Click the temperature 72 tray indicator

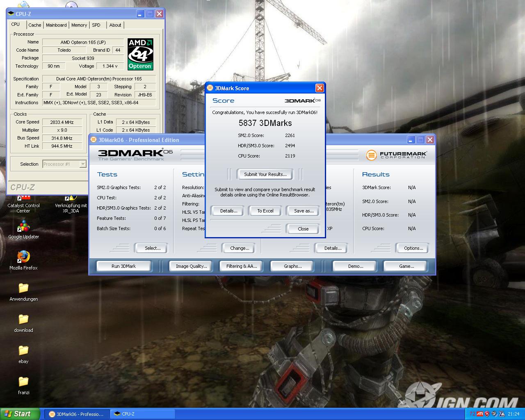pyautogui.click(x=472, y=414)
